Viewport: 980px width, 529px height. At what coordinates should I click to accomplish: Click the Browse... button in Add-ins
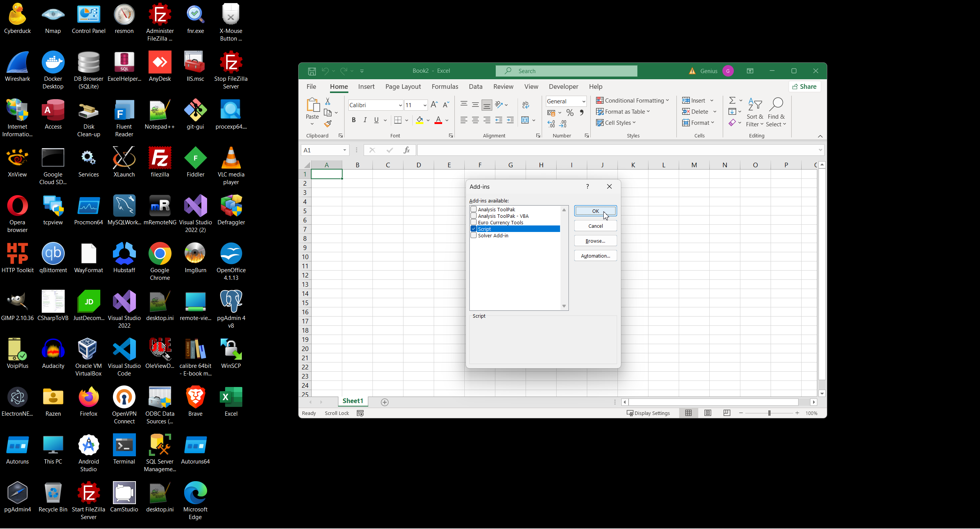coord(595,241)
